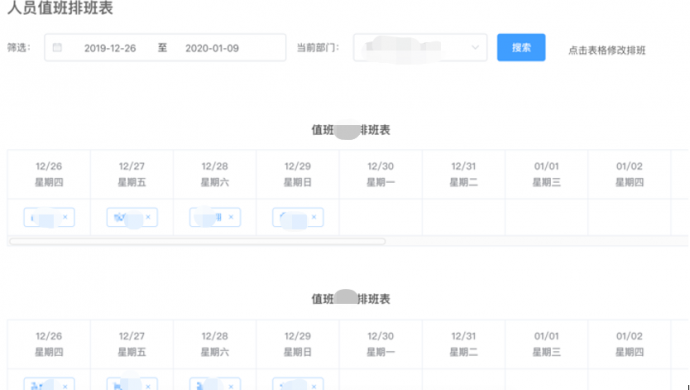The image size is (690, 390).
Task: Select the end date 2020-01-09 field
Action: point(212,48)
